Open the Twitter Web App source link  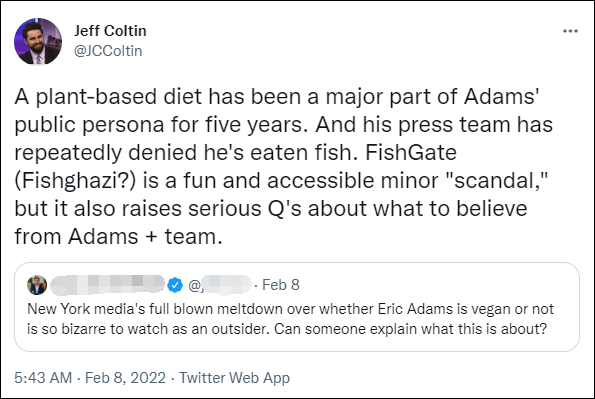click(x=235, y=378)
